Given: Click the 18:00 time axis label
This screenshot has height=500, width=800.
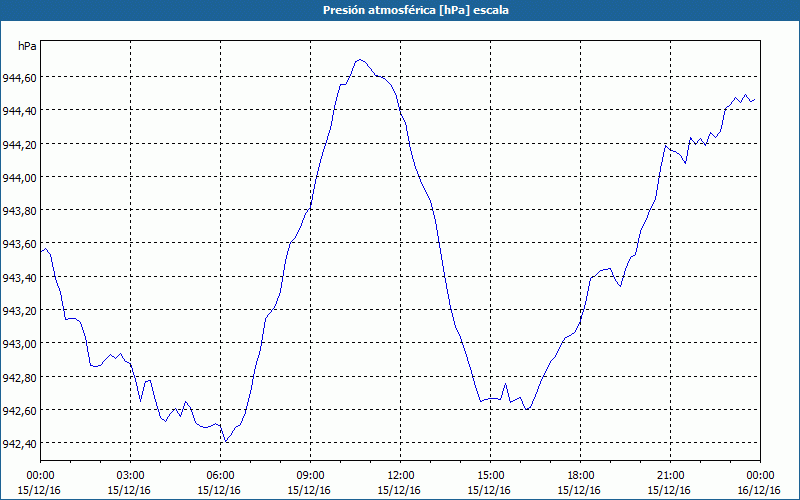Looking at the screenshot, I should tap(581, 475).
